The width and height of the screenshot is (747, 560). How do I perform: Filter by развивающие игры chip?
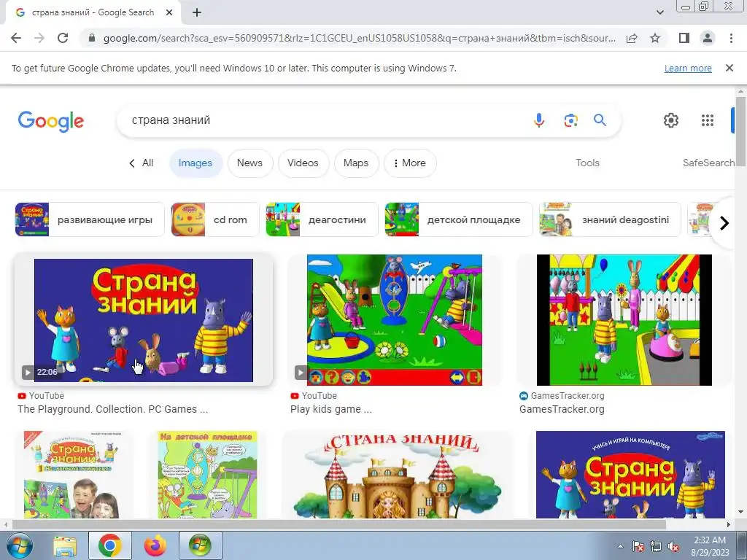click(x=90, y=219)
